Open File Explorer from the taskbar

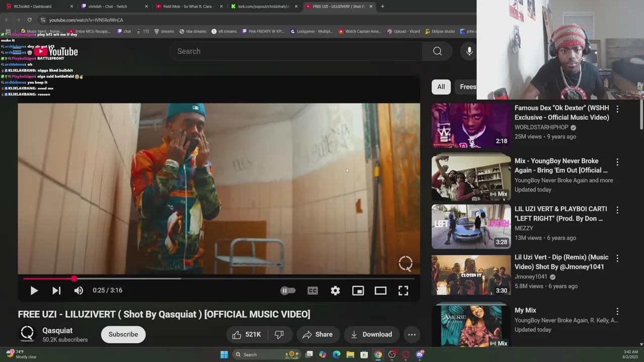click(350, 354)
